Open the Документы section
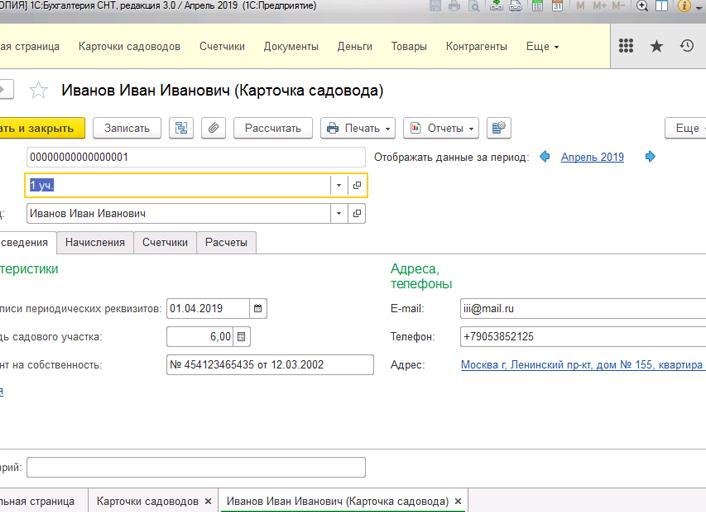706x512 pixels. [x=291, y=46]
